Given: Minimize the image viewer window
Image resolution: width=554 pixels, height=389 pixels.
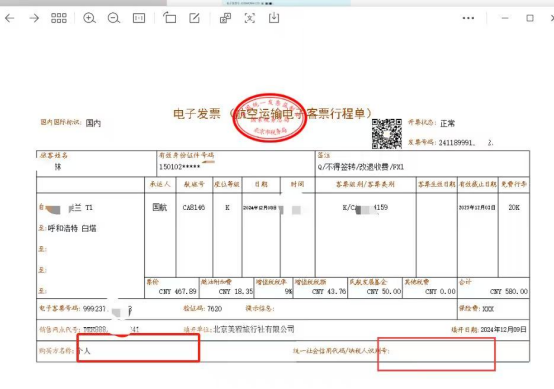Looking at the screenshot, I should (x=505, y=18).
